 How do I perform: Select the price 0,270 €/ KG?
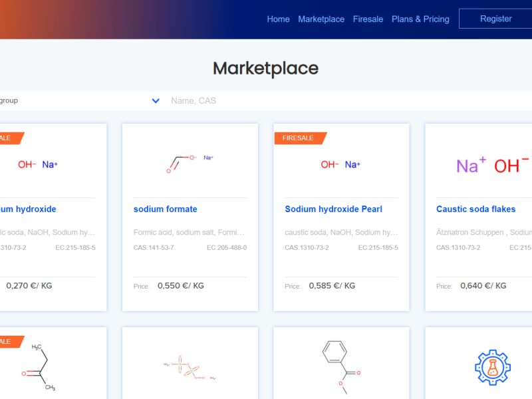click(29, 286)
